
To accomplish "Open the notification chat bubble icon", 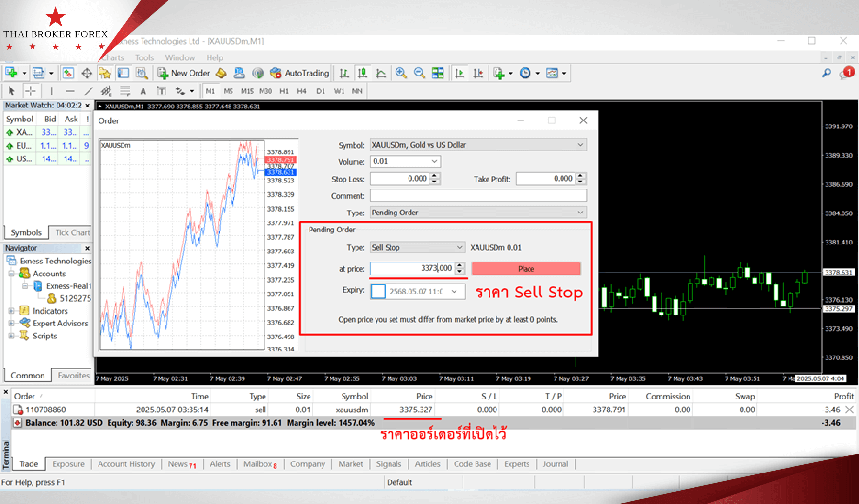I will coord(847,74).
